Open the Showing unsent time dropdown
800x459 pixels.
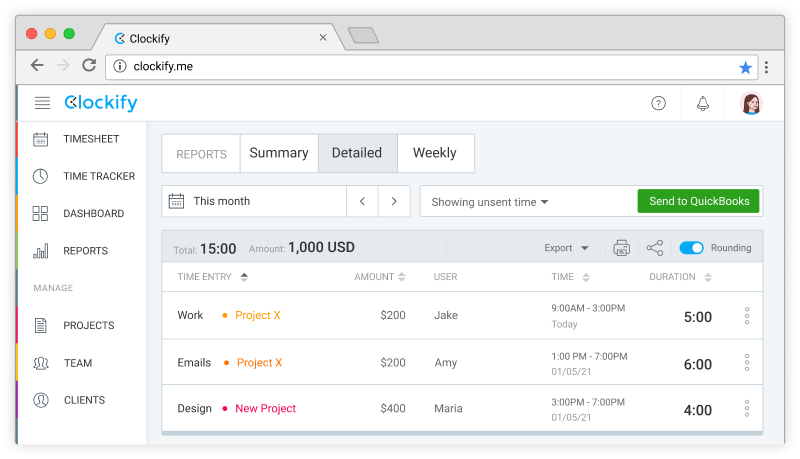[490, 202]
